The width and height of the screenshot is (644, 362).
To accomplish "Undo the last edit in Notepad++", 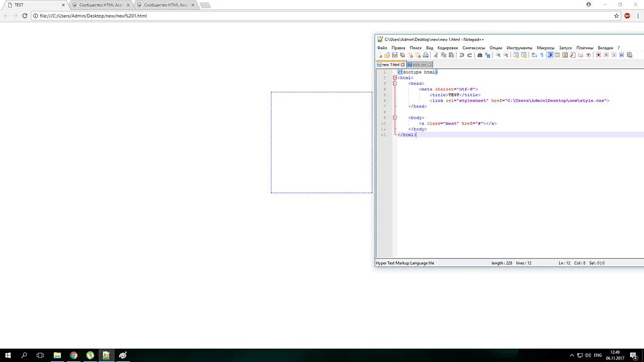I will pyautogui.click(x=462, y=55).
